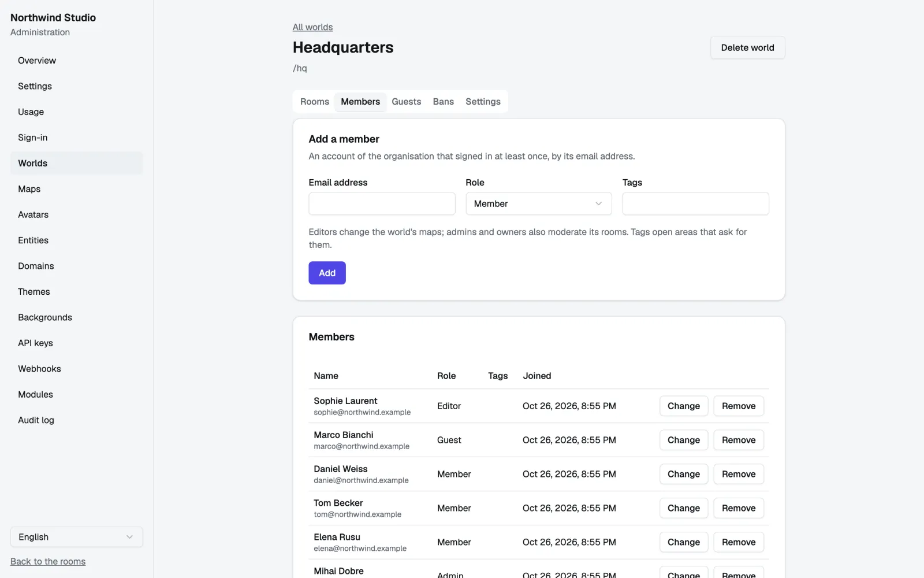Open the world Settings tab

click(x=483, y=102)
